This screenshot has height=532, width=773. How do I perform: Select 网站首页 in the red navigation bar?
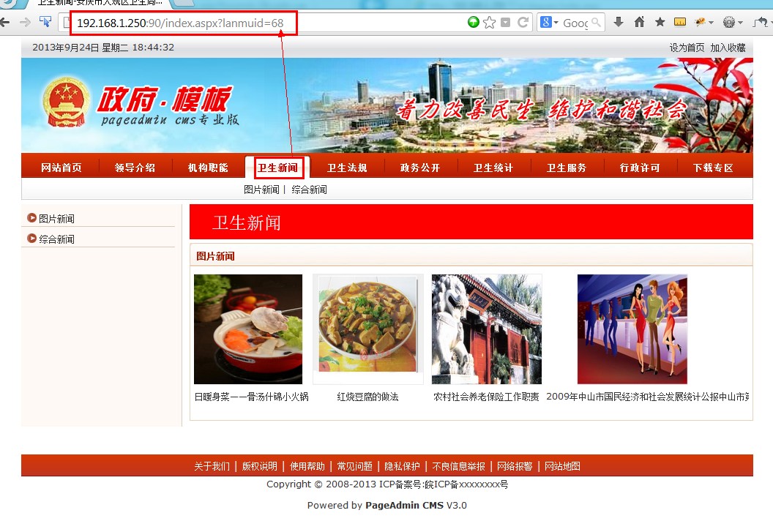(x=61, y=168)
